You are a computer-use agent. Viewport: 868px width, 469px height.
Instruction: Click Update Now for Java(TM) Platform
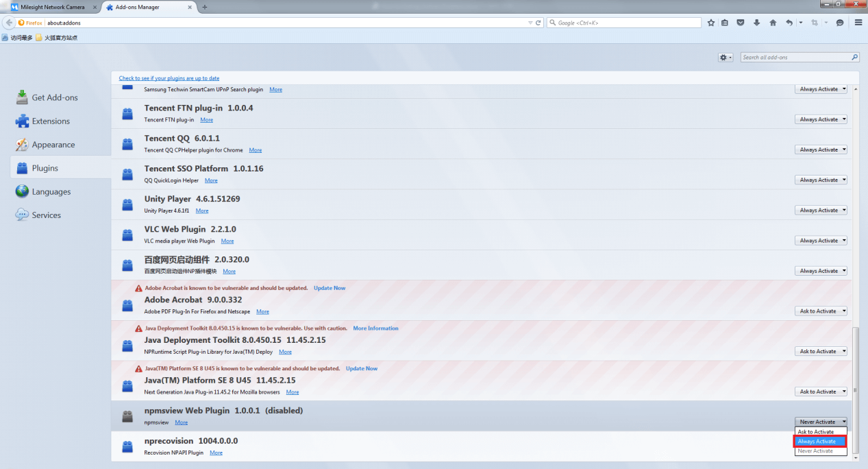click(x=362, y=368)
